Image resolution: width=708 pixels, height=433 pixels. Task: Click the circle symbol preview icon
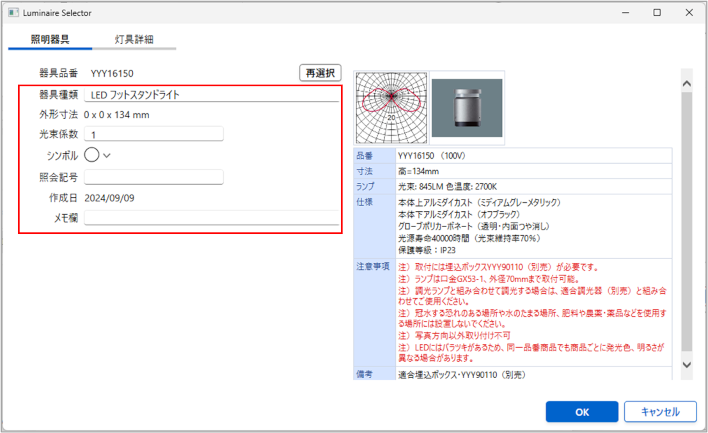coord(92,154)
